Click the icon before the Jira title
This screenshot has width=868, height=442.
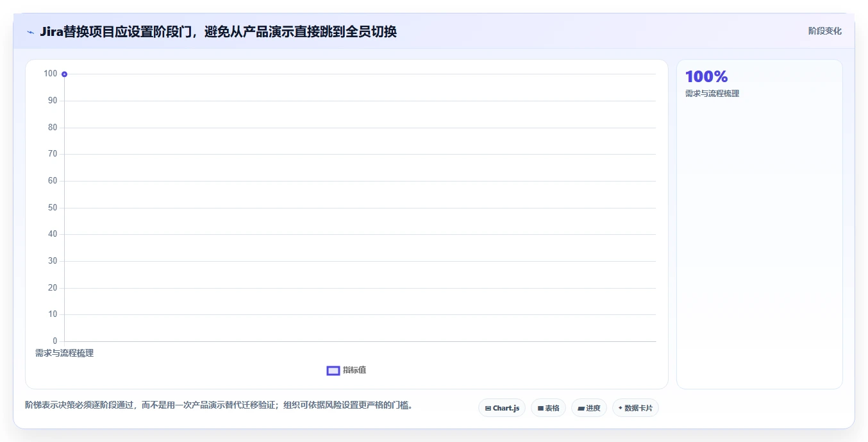(30, 32)
